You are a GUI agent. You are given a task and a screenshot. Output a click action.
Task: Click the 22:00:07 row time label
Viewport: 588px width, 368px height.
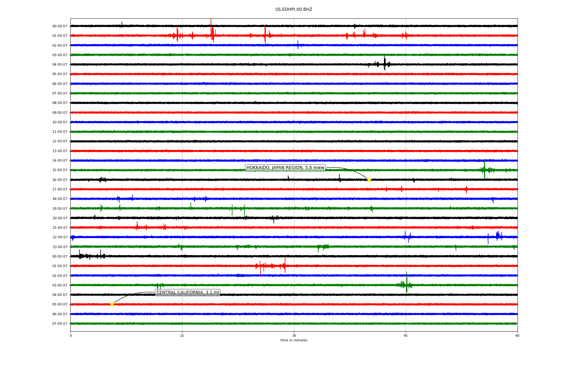tap(60, 237)
